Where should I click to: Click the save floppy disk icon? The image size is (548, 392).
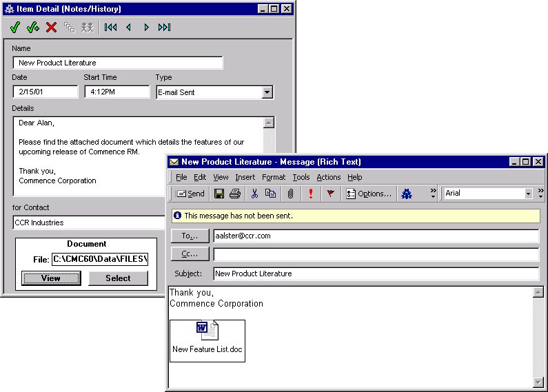click(219, 194)
